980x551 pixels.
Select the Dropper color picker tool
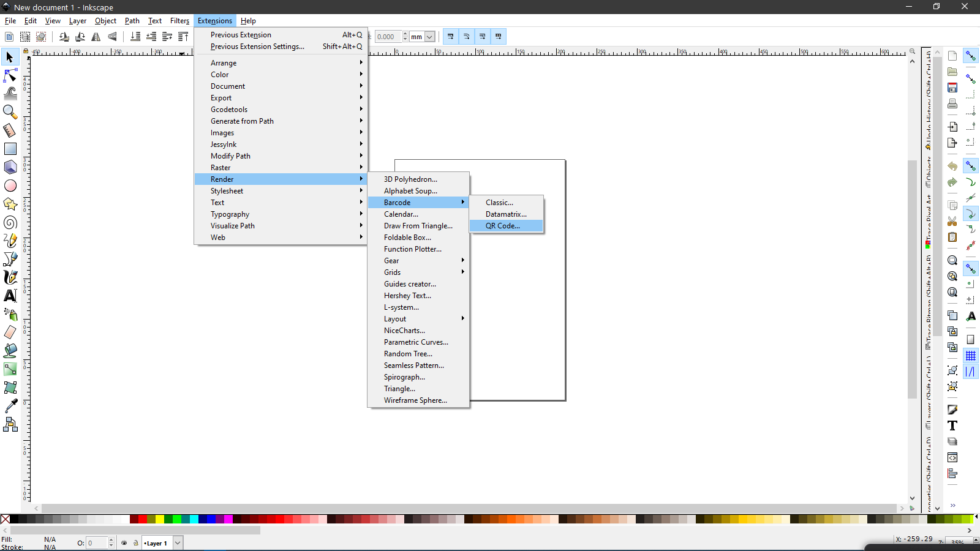[x=10, y=406]
